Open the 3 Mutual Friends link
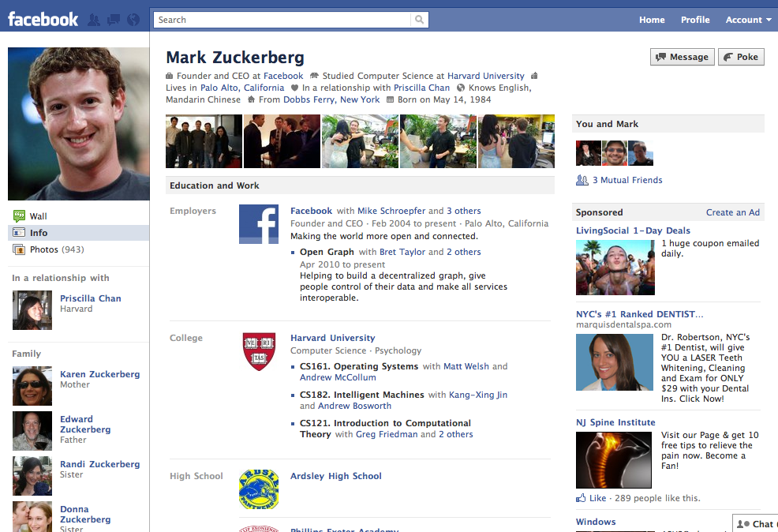The height and width of the screenshot is (532, 778). 627,180
